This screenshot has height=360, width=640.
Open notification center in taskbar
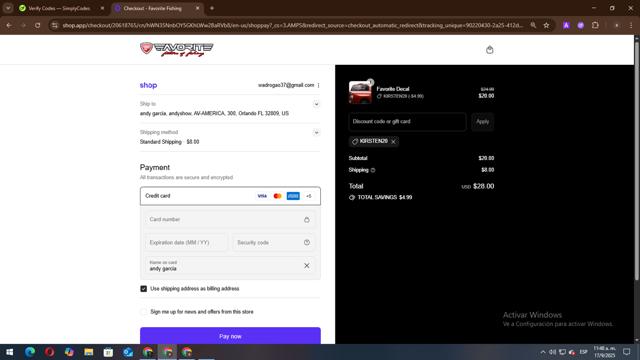(x=627, y=352)
